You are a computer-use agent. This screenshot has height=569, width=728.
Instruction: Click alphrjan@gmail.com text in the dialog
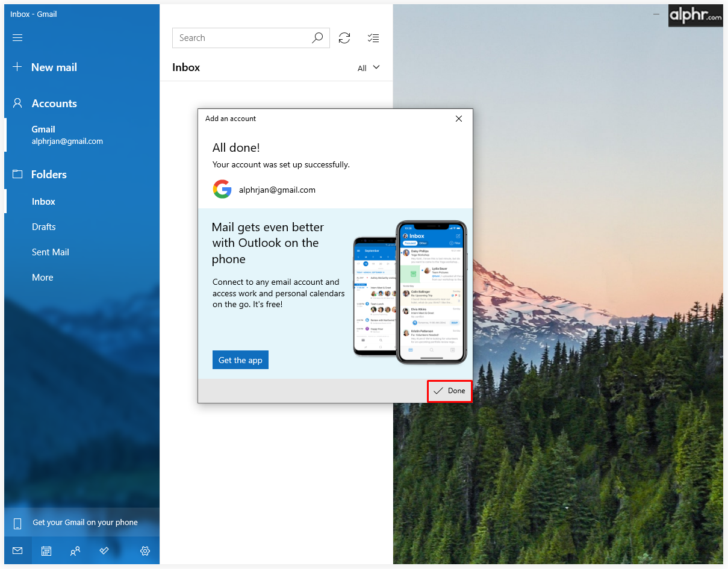[277, 190]
